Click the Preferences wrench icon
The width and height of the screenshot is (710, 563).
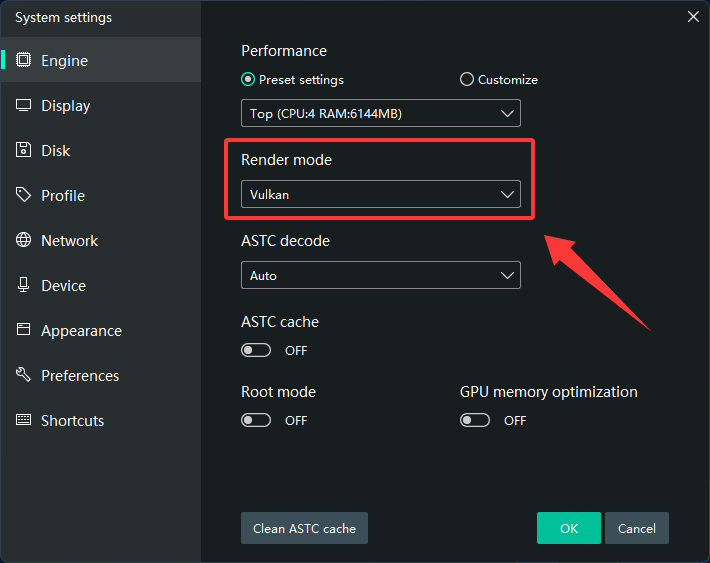click(23, 375)
